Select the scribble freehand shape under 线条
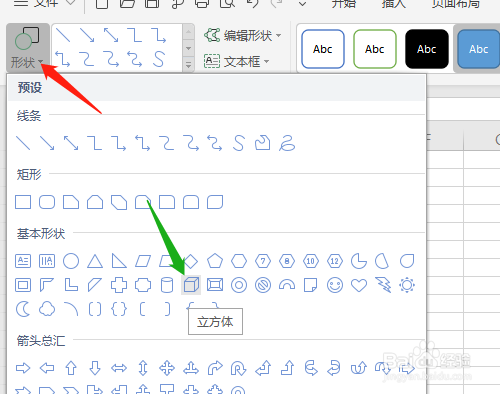 (x=287, y=143)
